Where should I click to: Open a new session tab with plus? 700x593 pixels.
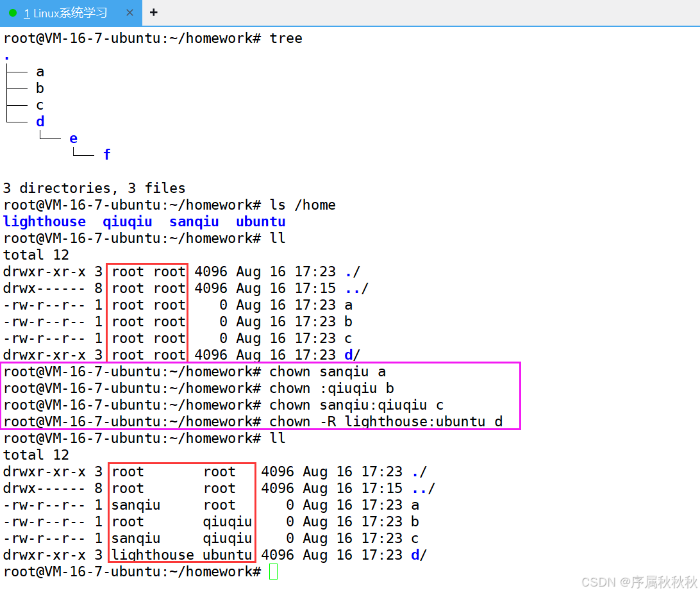click(x=154, y=13)
